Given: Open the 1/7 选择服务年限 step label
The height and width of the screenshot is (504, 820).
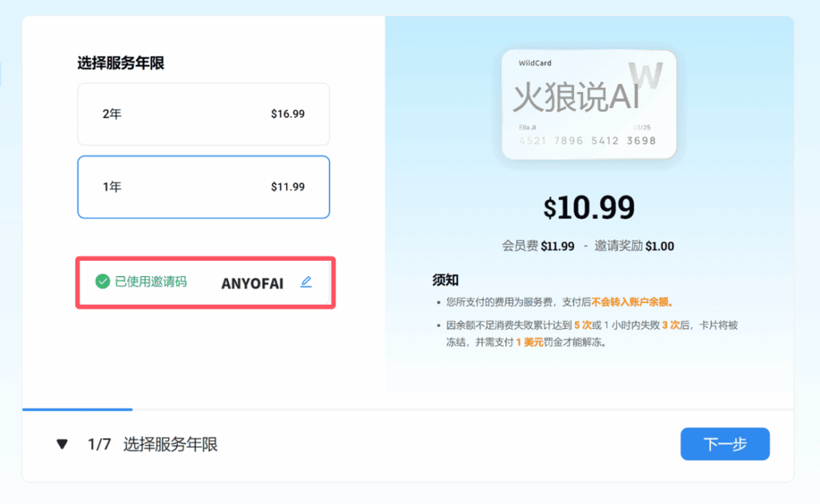Looking at the screenshot, I should (x=152, y=444).
